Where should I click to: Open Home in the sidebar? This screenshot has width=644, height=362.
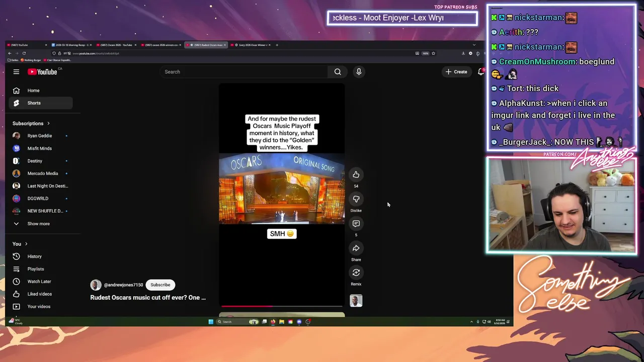[x=40, y=90]
